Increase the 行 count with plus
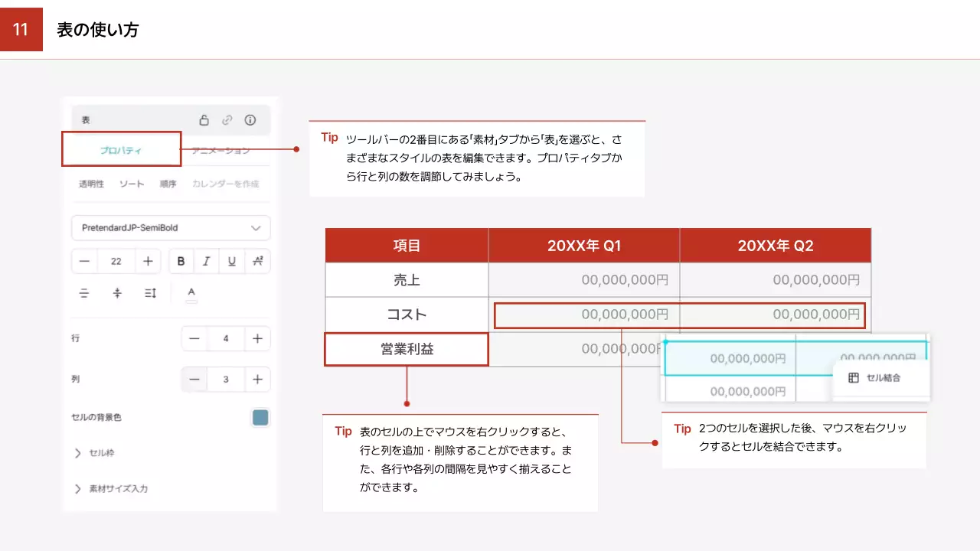The image size is (980, 551). click(x=257, y=338)
